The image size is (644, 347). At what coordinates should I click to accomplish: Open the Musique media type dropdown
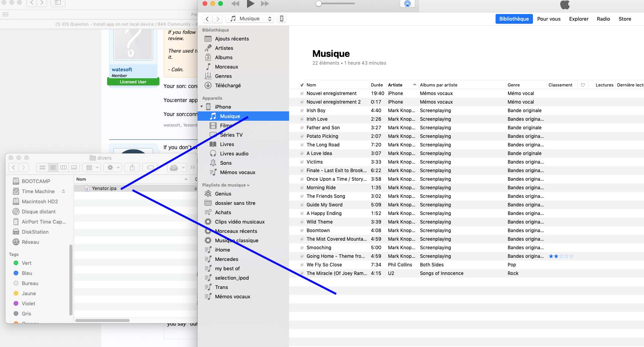(250, 19)
